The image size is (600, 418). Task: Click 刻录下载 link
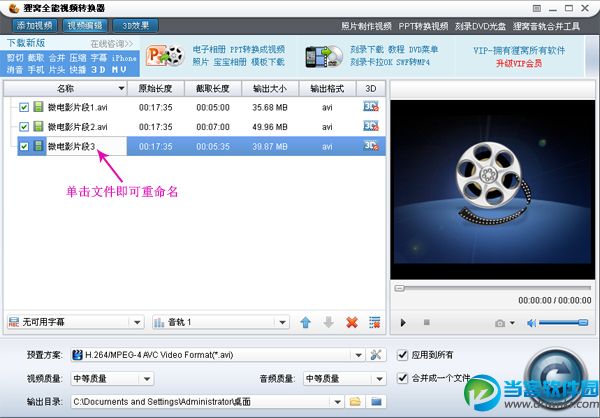pos(367,50)
